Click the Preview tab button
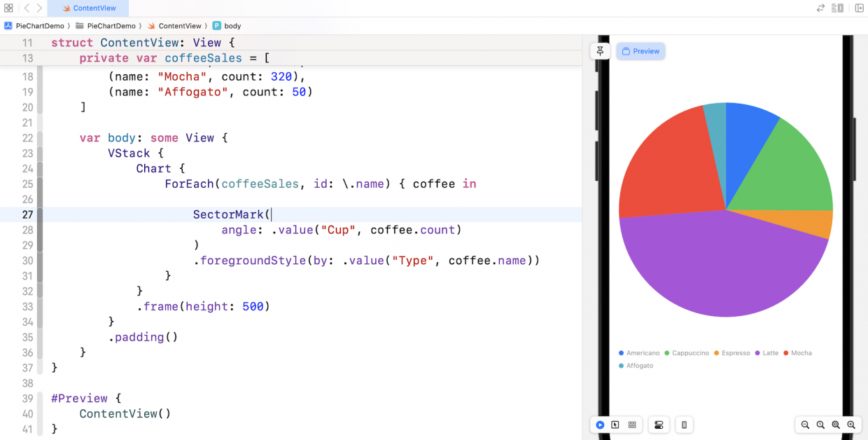The height and width of the screenshot is (440, 868). point(640,50)
